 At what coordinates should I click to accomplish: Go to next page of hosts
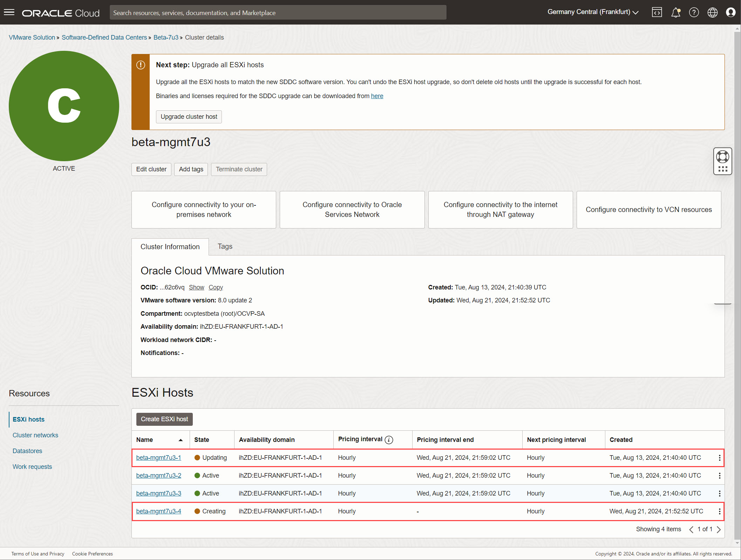[x=719, y=529]
